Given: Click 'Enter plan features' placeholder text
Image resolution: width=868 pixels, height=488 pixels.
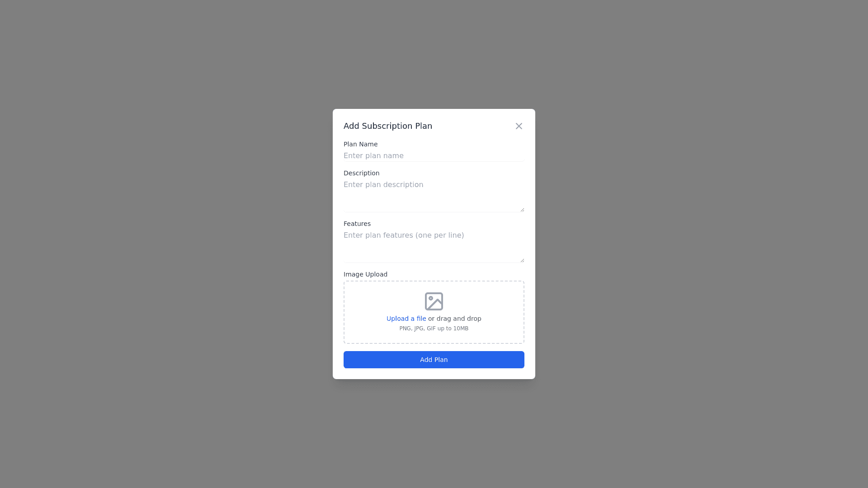Looking at the screenshot, I should point(404,235).
